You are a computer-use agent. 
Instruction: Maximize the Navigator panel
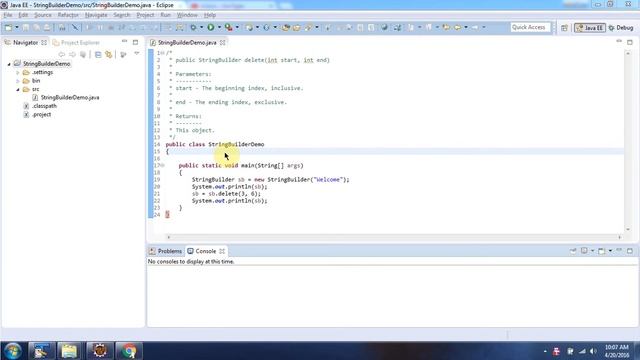pyautogui.click(x=136, y=42)
